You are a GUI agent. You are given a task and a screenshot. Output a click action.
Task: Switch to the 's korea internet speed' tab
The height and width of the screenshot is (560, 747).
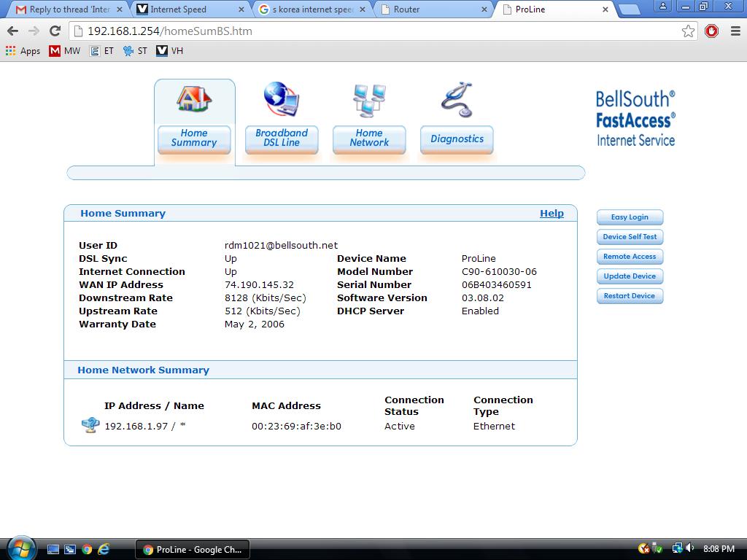point(312,9)
